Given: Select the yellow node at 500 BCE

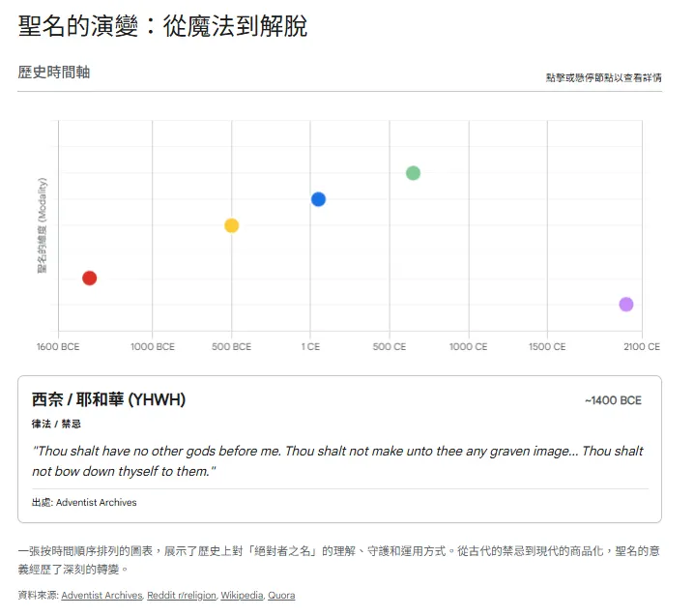Looking at the screenshot, I should (x=231, y=225).
